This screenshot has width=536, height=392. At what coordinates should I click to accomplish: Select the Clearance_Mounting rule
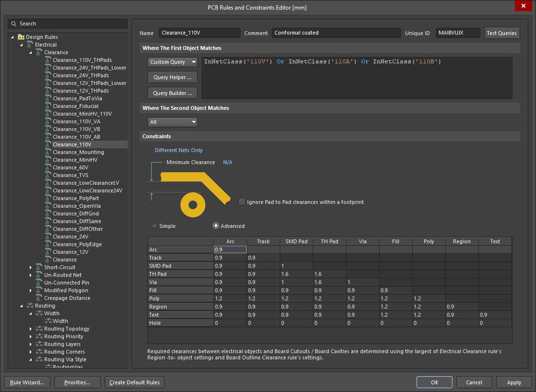[x=78, y=152]
